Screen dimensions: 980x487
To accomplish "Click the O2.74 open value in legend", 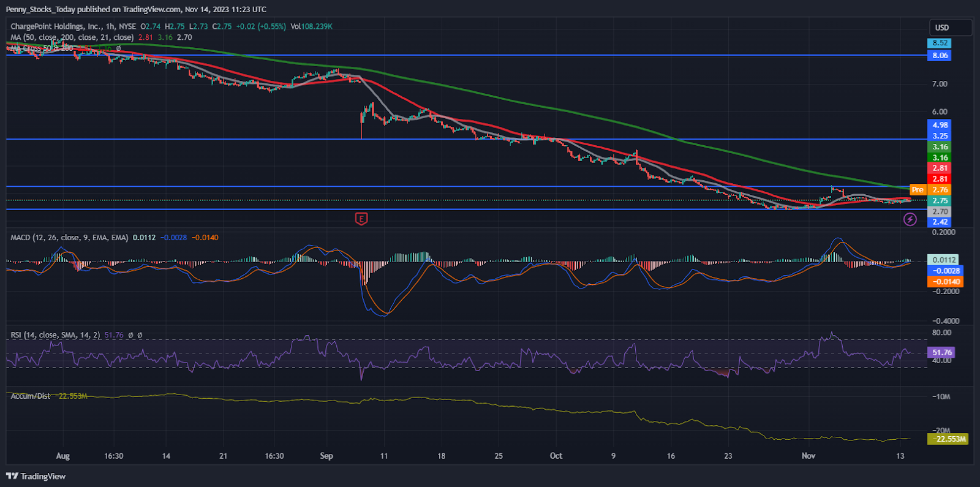I will (151, 26).
